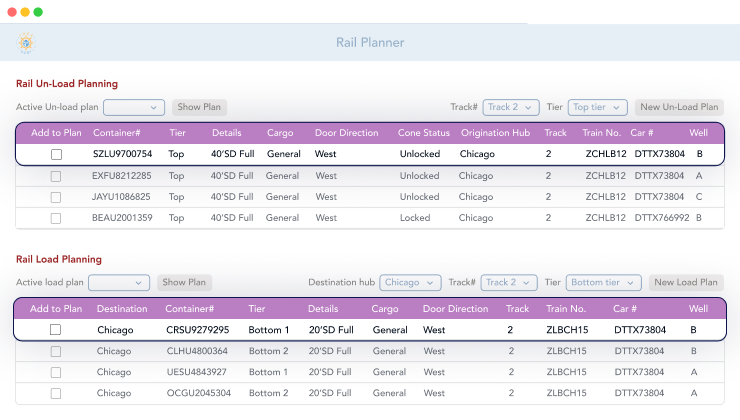Open the Bottom tier dropdown
Screen dimensions: 740x420
(603, 283)
